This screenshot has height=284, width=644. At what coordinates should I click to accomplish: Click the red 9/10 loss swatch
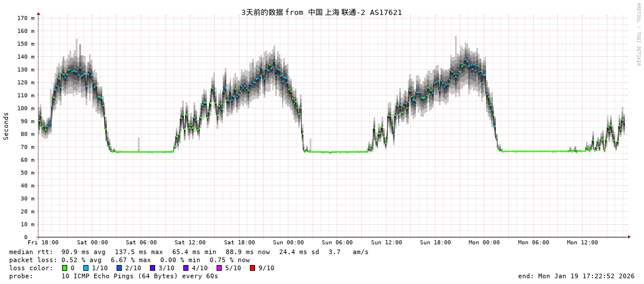coord(252,268)
